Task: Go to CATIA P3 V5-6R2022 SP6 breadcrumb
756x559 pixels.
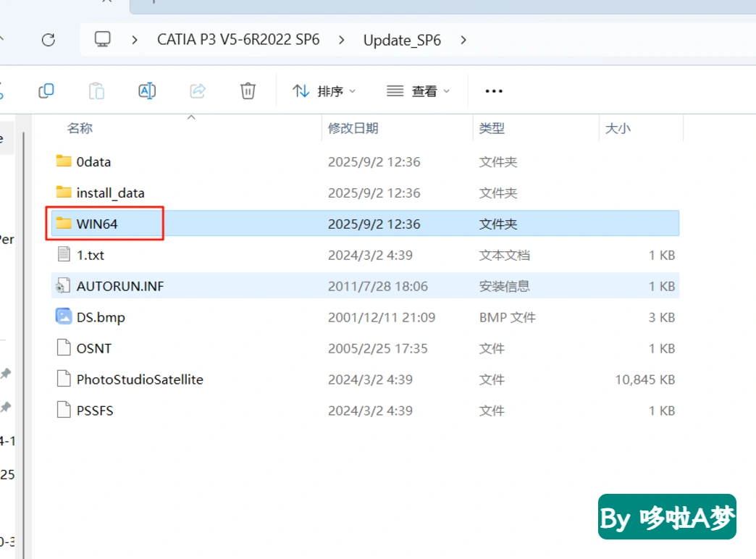Action: click(238, 40)
